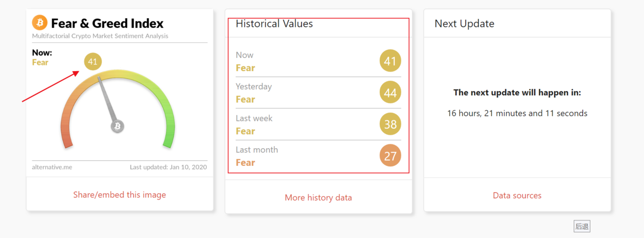Image resolution: width=644 pixels, height=238 pixels.
Task: Open More history data link
Action: pos(318,198)
